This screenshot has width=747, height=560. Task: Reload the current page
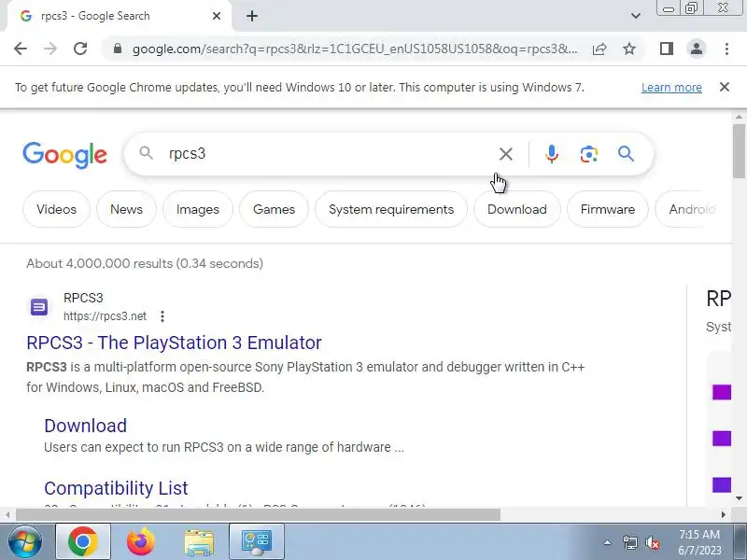pyautogui.click(x=80, y=49)
